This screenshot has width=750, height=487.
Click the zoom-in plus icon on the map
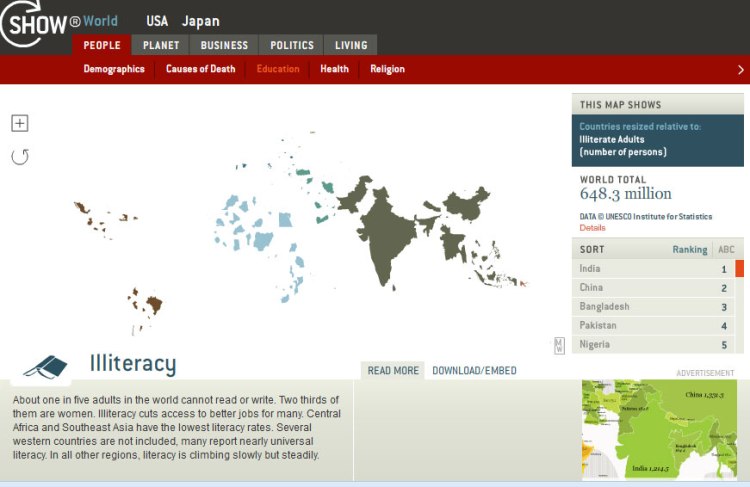[19, 123]
